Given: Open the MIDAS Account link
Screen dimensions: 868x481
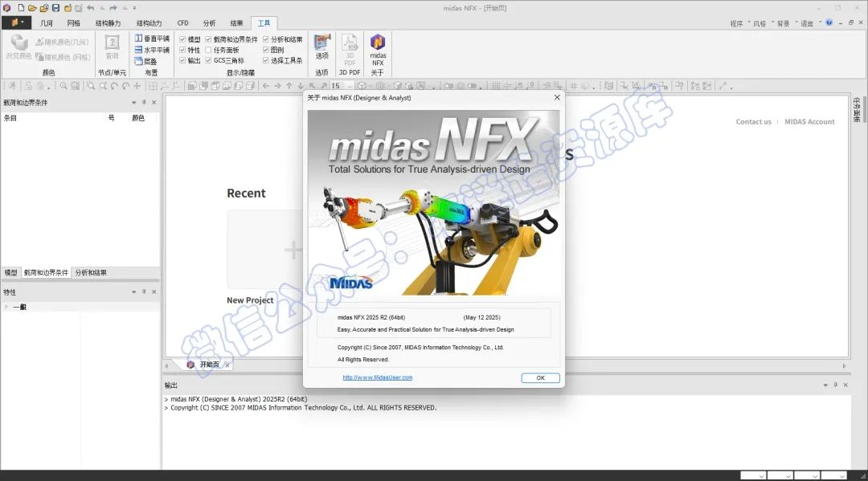Looking at the screenshot, I should pos(809,121).
